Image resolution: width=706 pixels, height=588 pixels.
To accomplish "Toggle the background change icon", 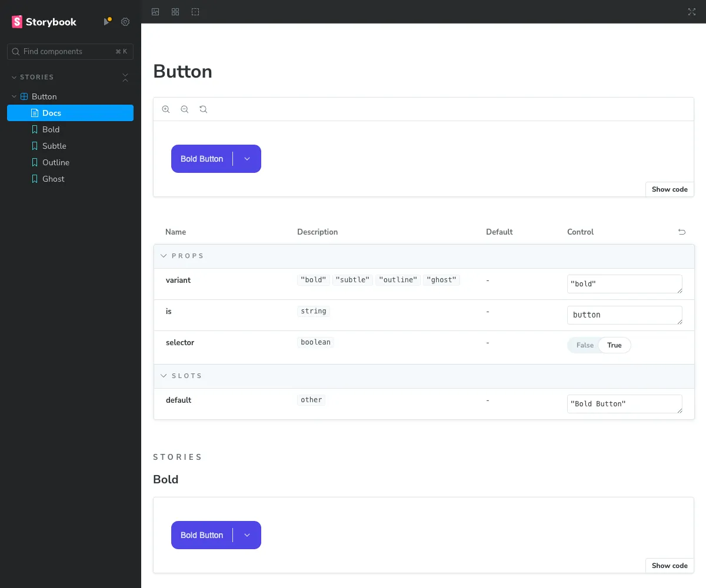I will (155, 12).
